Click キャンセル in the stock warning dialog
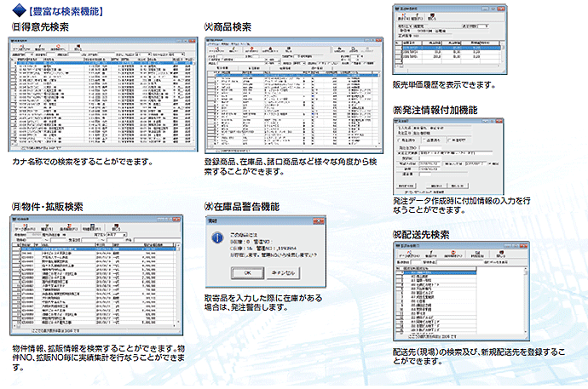 pyautogui.click(x=283, y=273)
